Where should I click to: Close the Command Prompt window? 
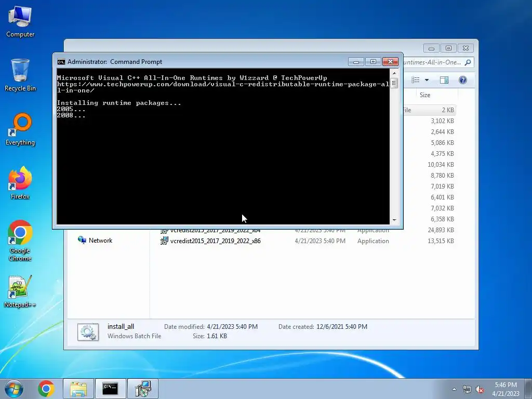[x=390, y=62]
